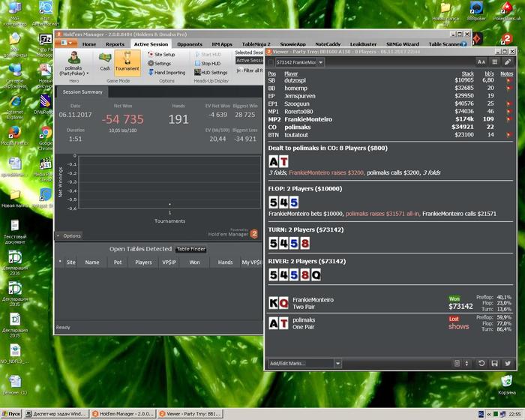The width and height of the screenshot is (525, 420).
Task: Click the pencil edit icon in Viewer
Action: click(508, 62)
